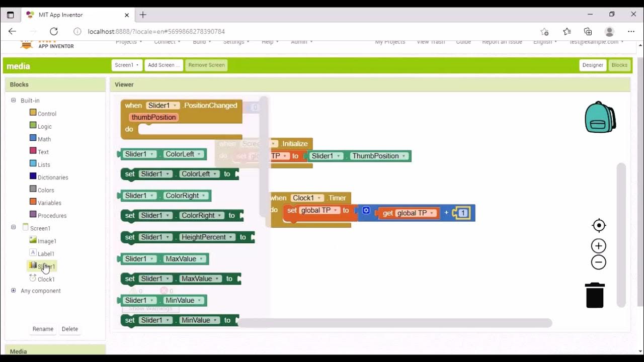The width and height of the screenshot is (644, 362).
Task: Click Delete button
Action: coord(70,329)
